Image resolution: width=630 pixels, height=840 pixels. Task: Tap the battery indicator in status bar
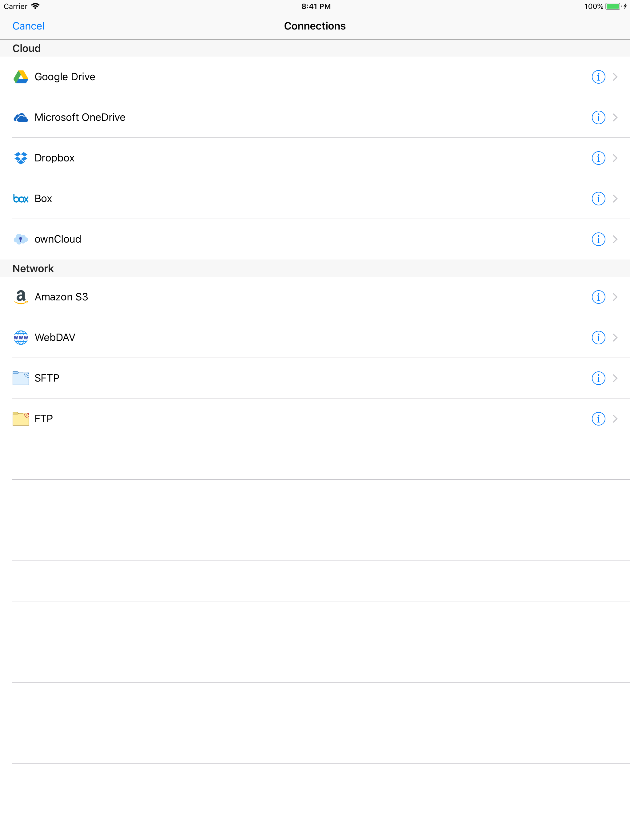point(613,6)
